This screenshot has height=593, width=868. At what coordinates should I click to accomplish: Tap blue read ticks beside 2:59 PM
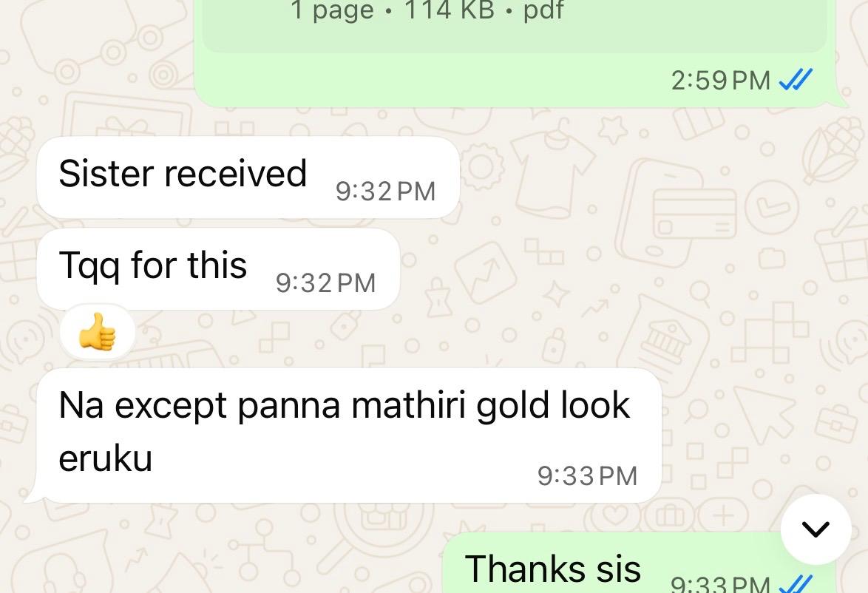point(795,79)
